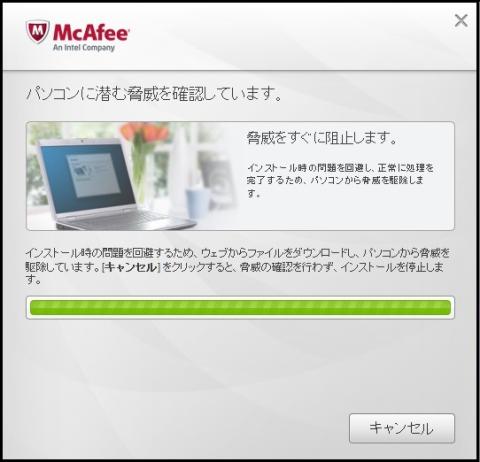Click the bold [キャンセル] text in paragraph

[131, 267]
